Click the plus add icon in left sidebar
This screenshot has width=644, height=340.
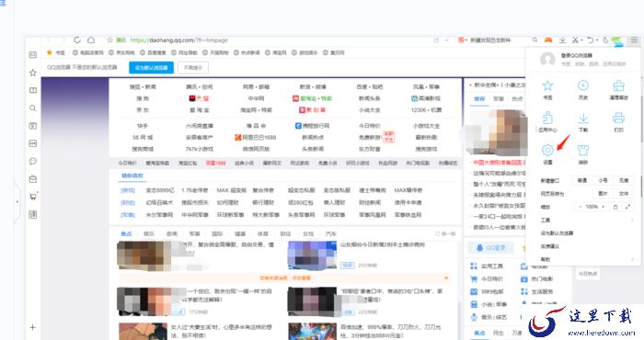32,327
